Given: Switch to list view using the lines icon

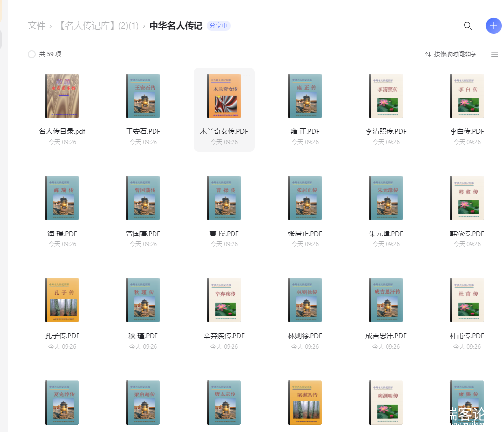Looking at the screenshot, I should coord(494,54).
